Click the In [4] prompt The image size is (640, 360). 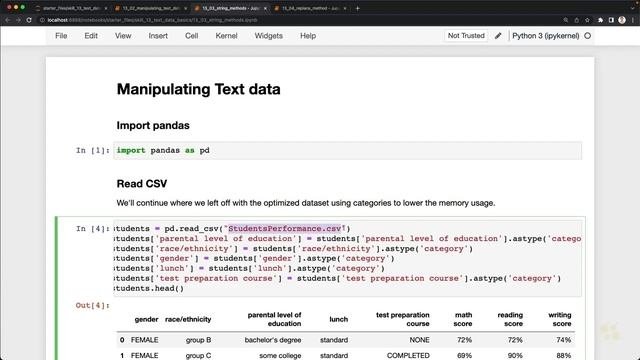tap(93, 229)
